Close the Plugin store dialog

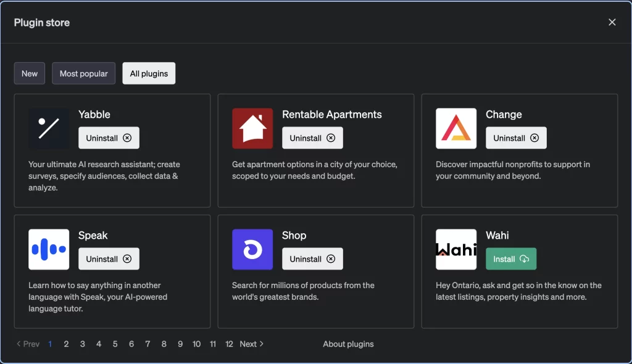[x=612, y=22]
